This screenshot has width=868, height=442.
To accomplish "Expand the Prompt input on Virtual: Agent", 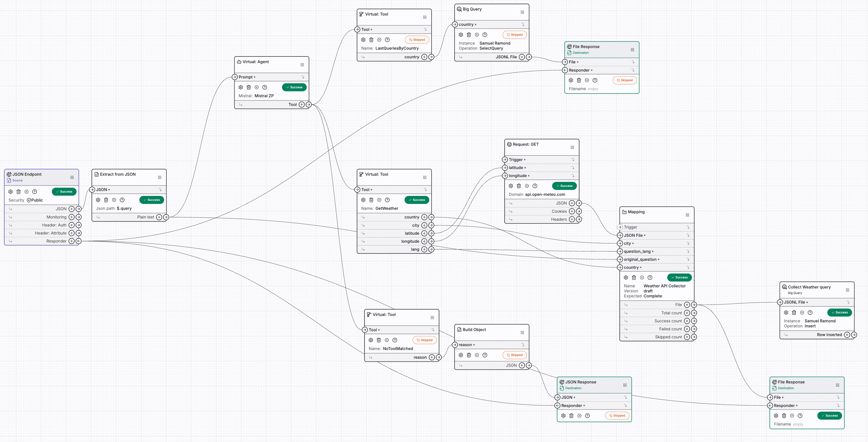I will click(x=303, y=77).
